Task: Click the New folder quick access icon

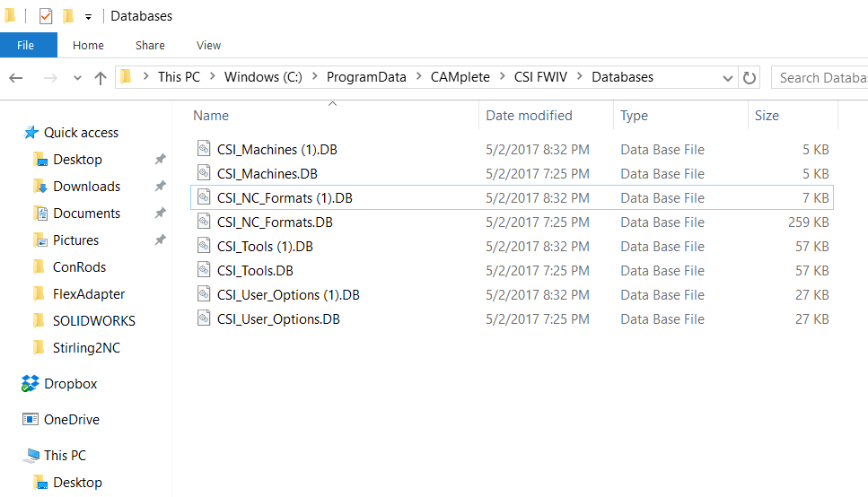Action: pos(68,16)
